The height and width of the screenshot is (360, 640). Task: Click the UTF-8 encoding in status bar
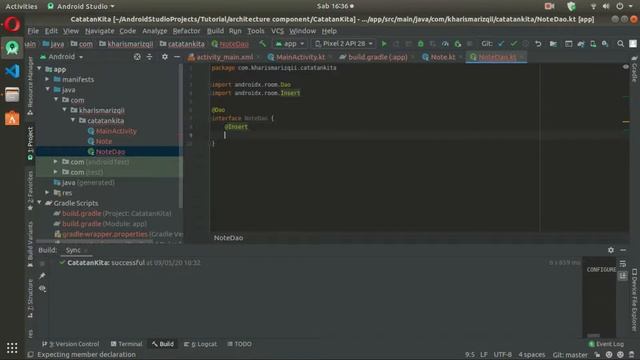point(502,355)
